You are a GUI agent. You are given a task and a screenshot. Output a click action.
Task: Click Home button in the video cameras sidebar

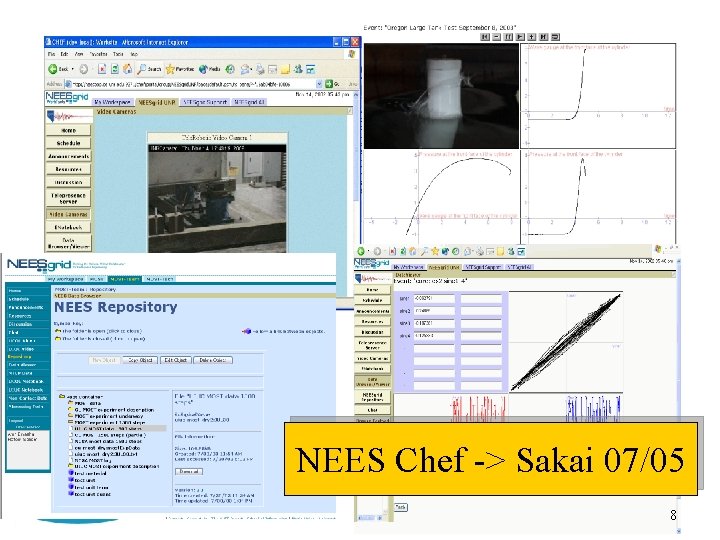[68, 130]
